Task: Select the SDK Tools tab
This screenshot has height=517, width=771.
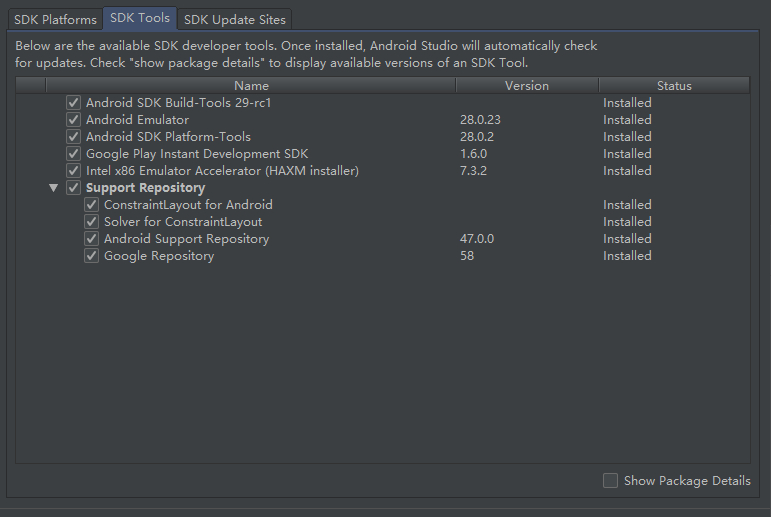Action: point(140,18)
